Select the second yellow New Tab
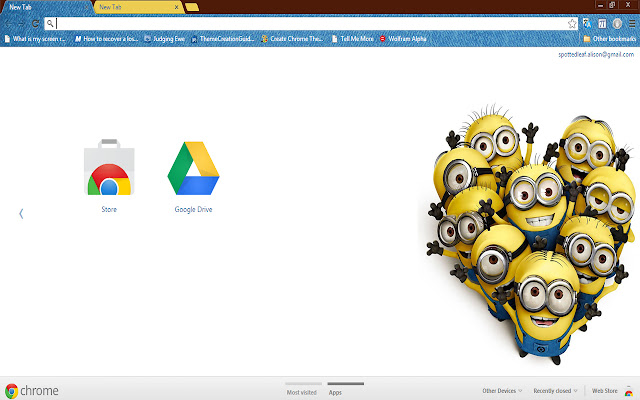Image resolution: width=640 pixels, height=400 pixels. 139,7
